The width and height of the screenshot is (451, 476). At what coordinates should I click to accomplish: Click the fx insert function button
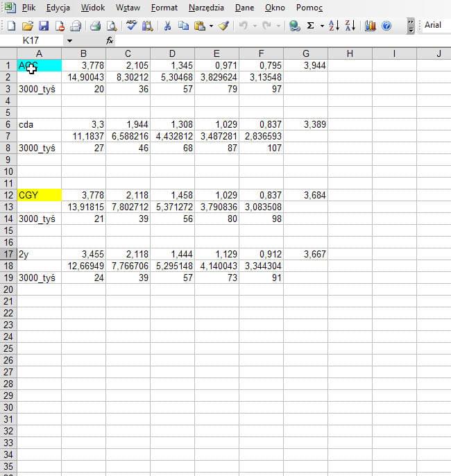click(110, 40)
